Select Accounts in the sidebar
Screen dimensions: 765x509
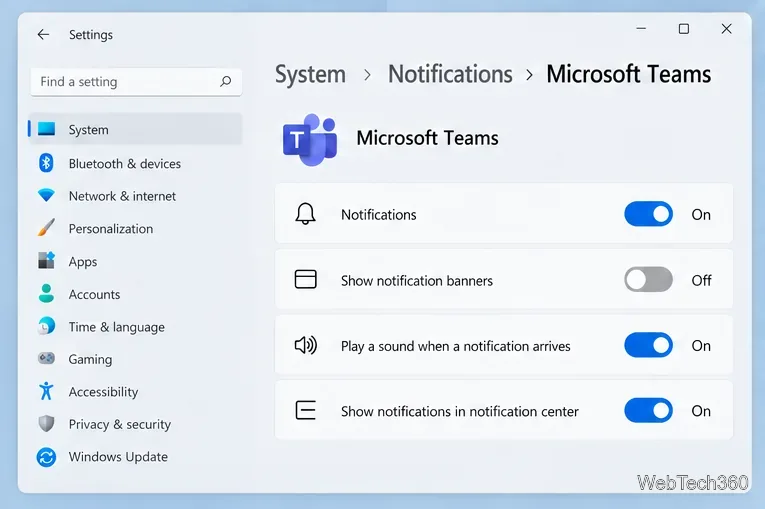pos(94,294)
